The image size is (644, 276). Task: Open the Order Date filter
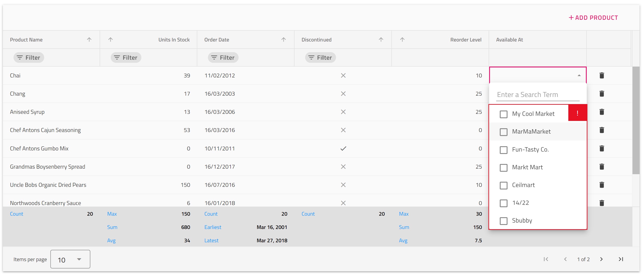click(223, 57)
